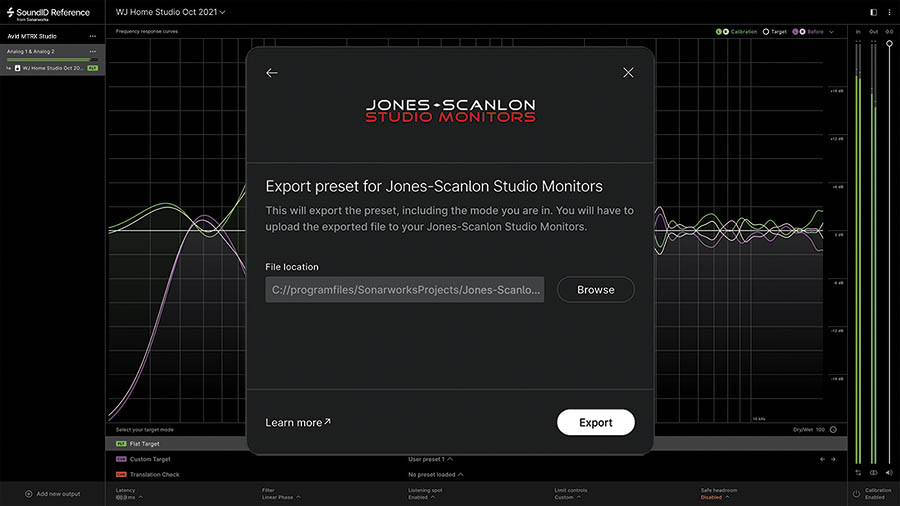The image size is (900, 506).
Task: Click the plus icon for Add new output
Action: (x=28, y=493)
